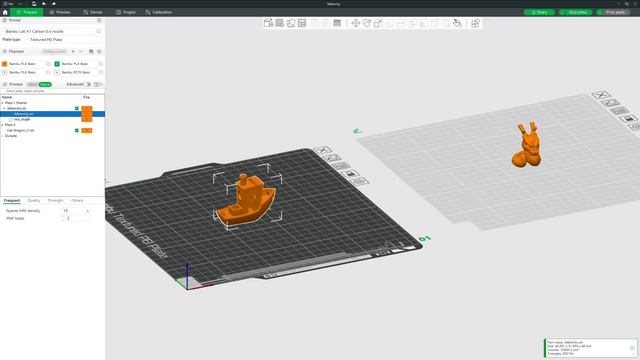The image size is (640, 360).
Task: Click the Auto orient toolbar icon
Action: (291, 23)
